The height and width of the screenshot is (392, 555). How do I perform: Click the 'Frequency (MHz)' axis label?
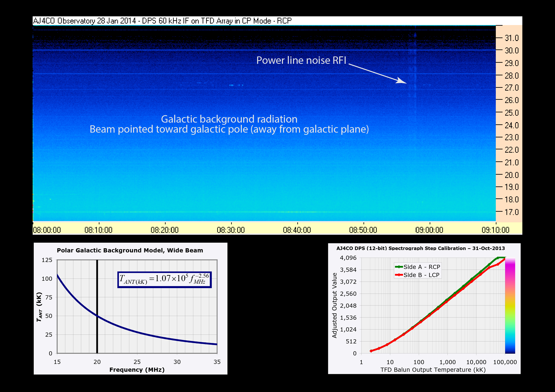click(x=137, y=370)
